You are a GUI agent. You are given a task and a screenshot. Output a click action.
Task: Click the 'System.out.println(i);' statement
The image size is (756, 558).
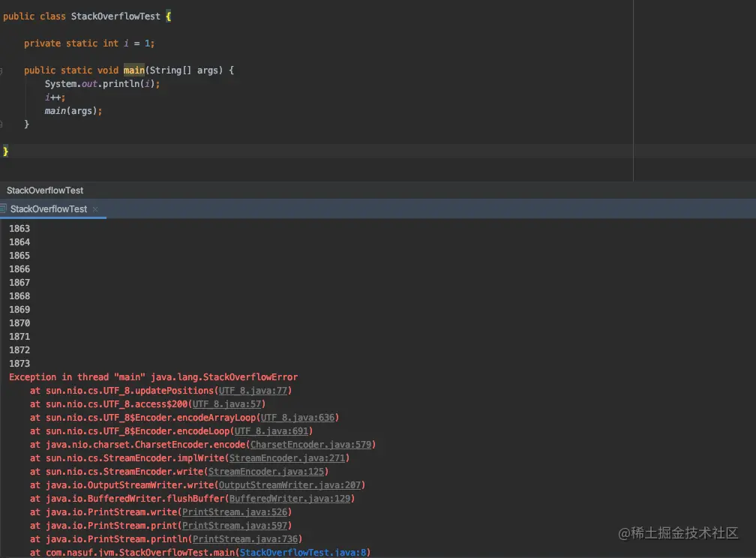[102, 84]
